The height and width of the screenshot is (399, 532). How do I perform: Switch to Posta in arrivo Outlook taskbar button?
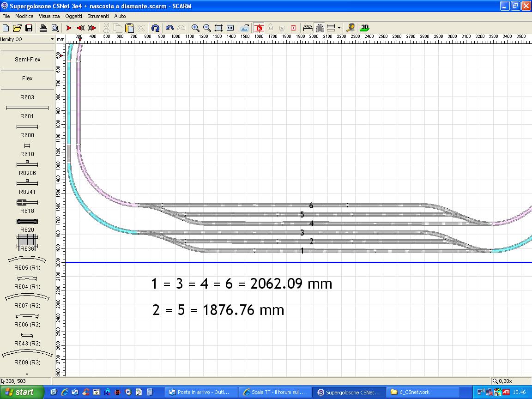(200, 392)
